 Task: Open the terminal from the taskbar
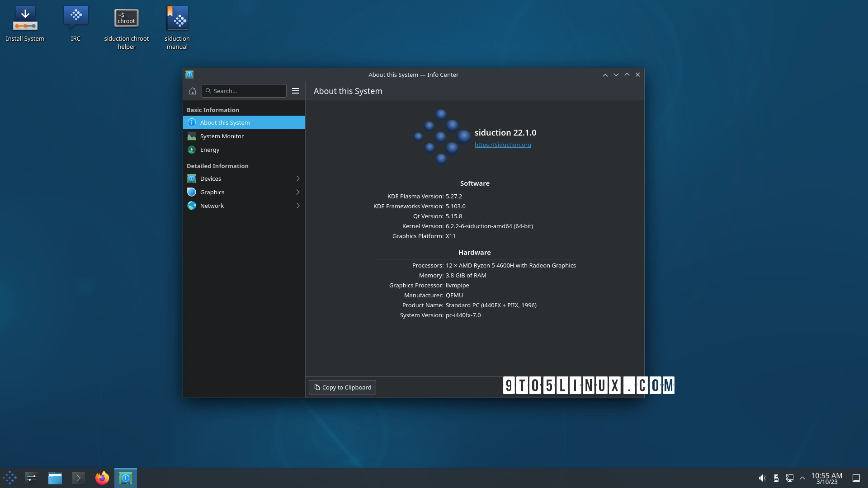pos(78,478)
